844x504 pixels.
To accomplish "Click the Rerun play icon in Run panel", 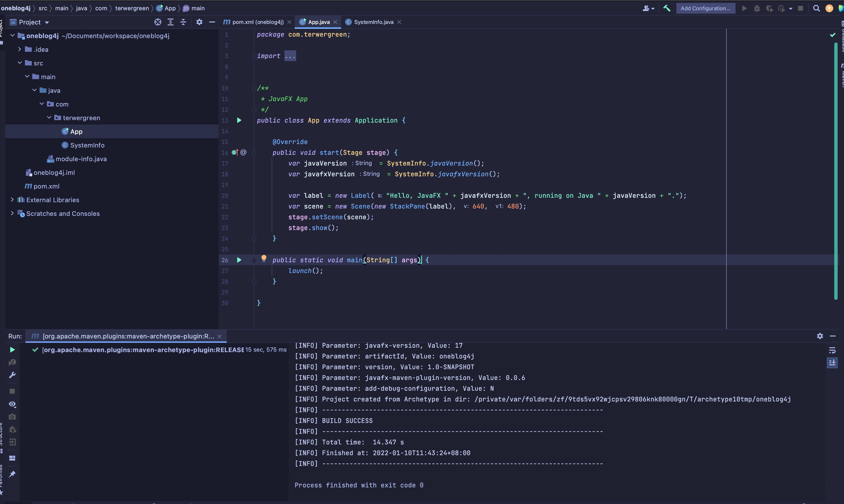I will [x=12, y=349].
